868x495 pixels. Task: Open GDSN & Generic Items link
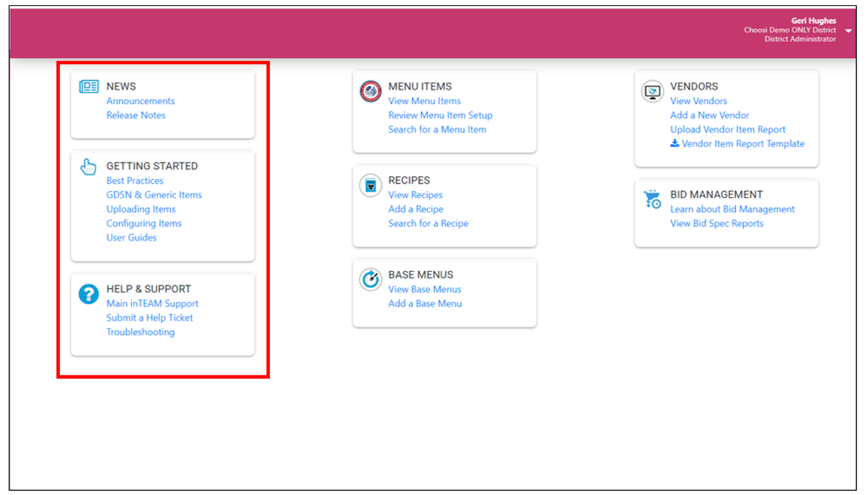click(154, 194)
